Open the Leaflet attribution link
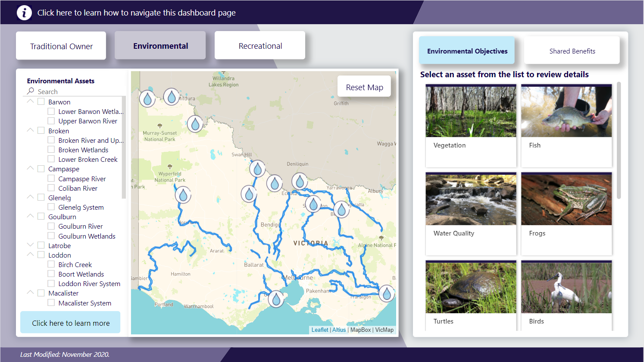This screenshot has width=644, height=362. [x=320, y=330]
